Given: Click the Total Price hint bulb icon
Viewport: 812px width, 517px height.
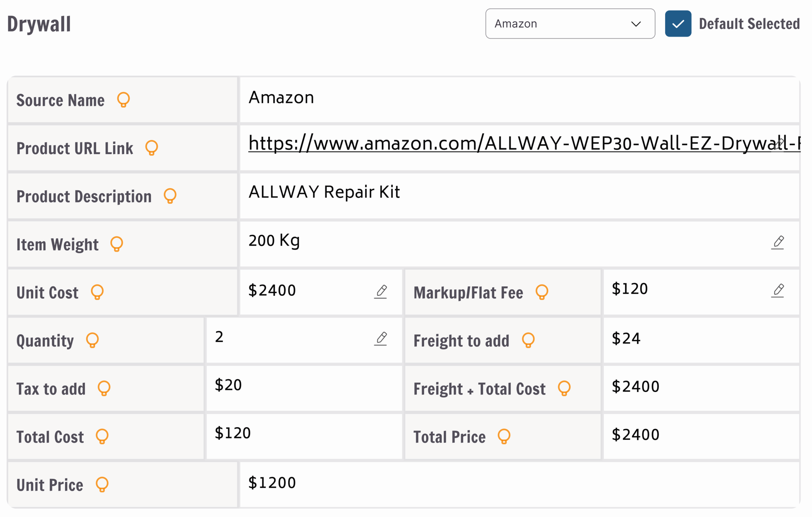Looking at the screenshot, I should pos(504,436).
